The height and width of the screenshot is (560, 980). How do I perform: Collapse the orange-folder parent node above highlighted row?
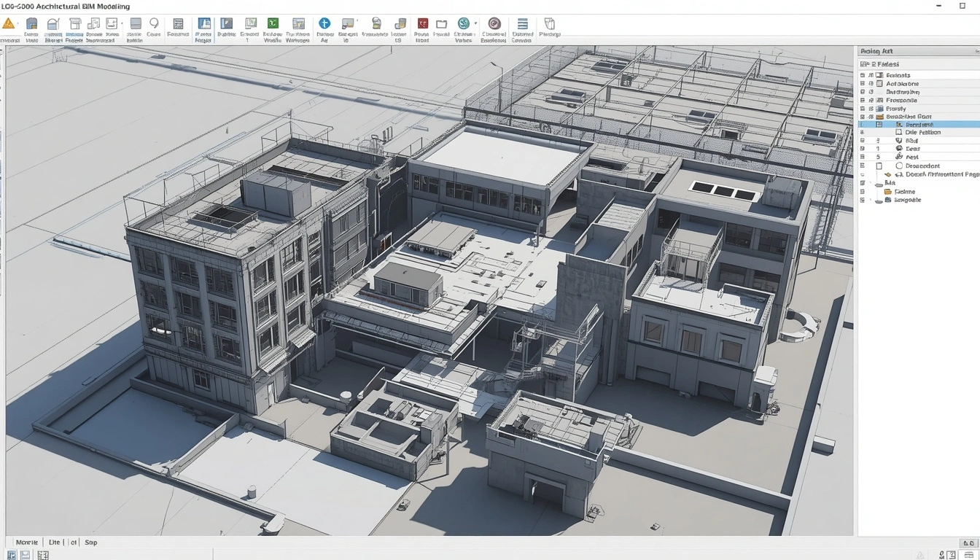point(863,117)
